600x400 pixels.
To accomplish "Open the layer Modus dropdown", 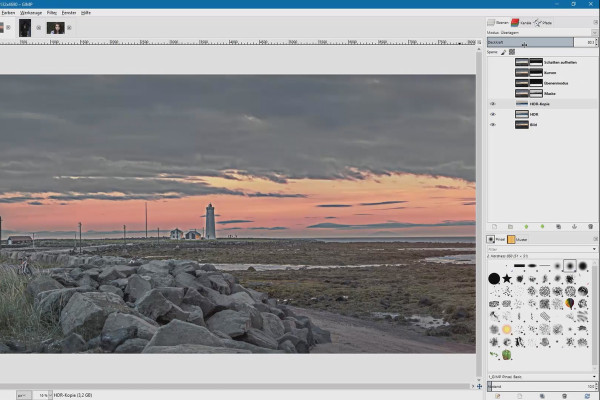I will 594,33.
